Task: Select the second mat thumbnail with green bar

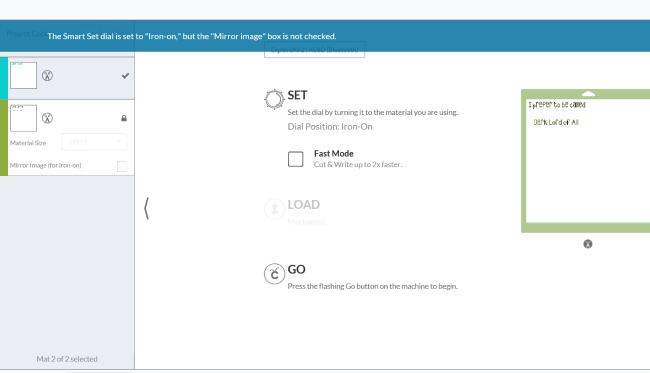Action: coord(23,118)
